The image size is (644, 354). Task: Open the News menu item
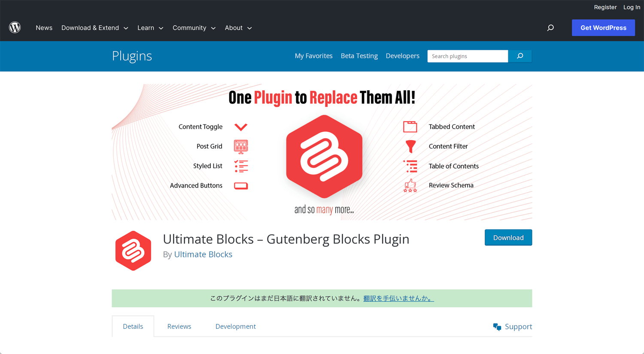click(x=44, y=28)
